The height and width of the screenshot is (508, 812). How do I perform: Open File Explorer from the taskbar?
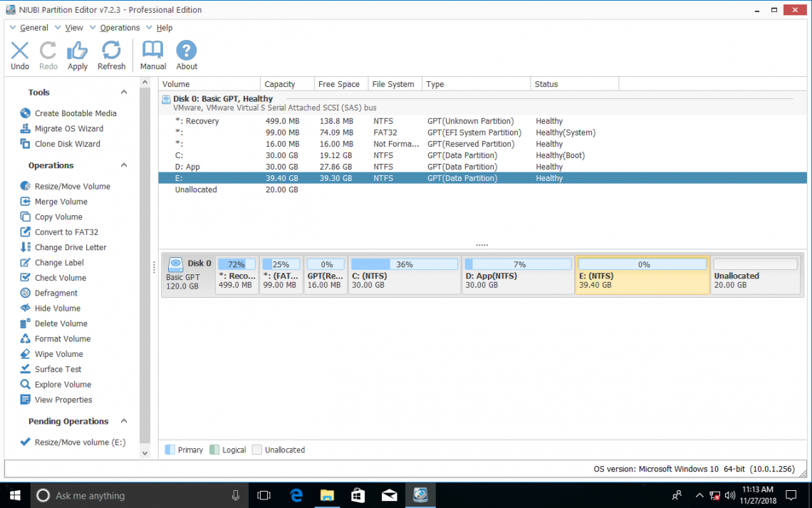(x=327, y=494)
